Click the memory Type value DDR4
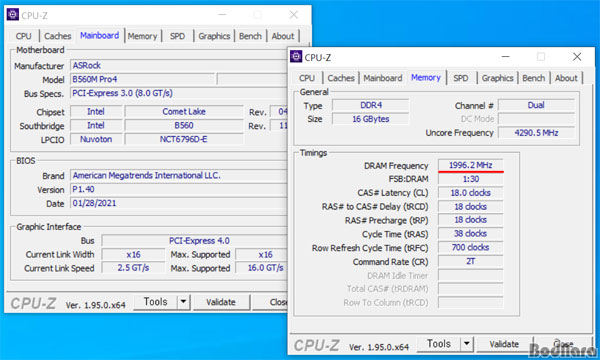The width and height of the screenshot is (600, 360). (x=371, y=105)
